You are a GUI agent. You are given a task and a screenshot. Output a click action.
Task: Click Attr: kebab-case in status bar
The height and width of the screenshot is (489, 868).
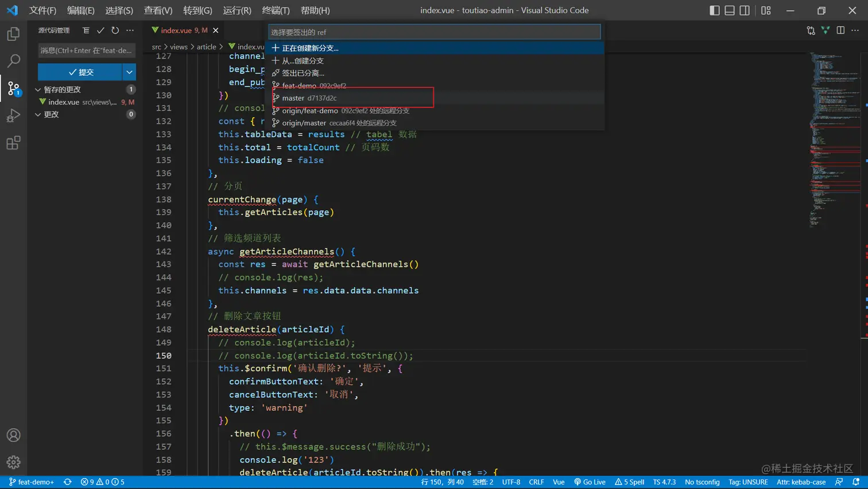point(801,482)
